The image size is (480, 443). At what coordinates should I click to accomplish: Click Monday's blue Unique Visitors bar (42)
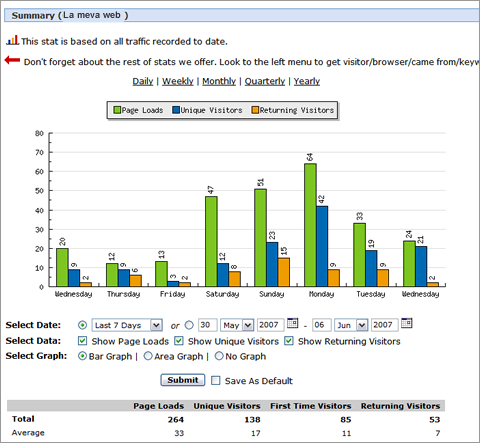[x=322, y=246]
